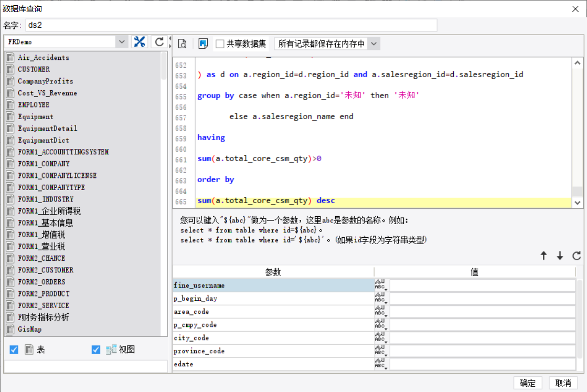Viewport: 587px width, 392px height.
Task: Click the 取消 button
Action: (563, 383)
